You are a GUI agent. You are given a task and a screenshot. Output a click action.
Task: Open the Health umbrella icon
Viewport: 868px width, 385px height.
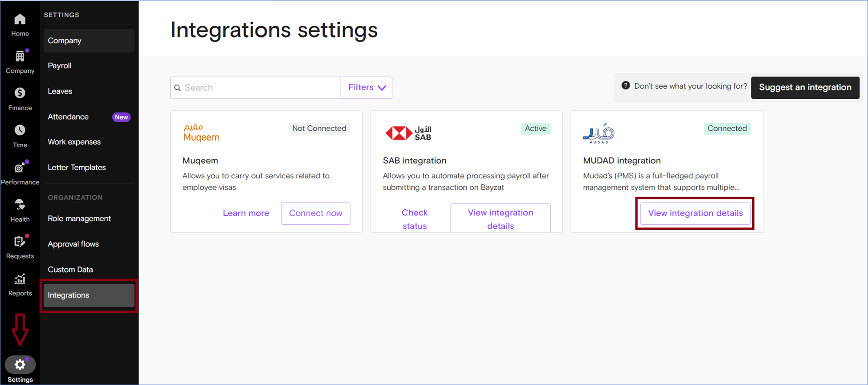20,204
